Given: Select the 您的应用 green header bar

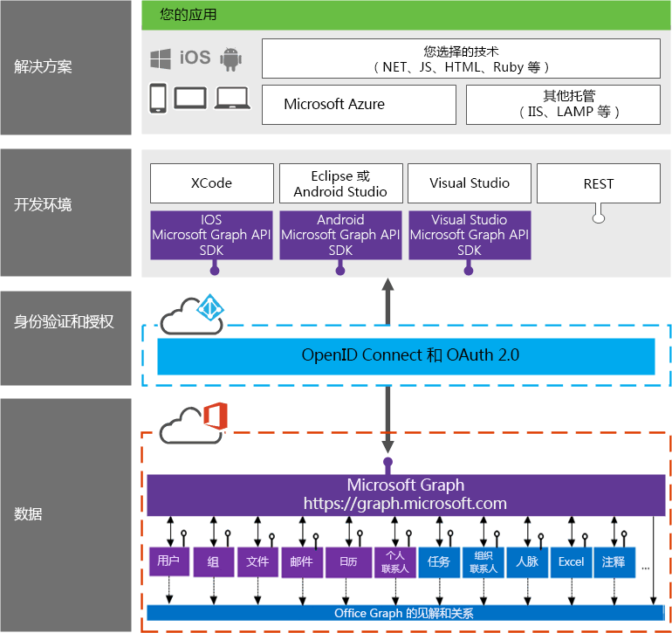Looking at the screenshot, I should [406, 15].
